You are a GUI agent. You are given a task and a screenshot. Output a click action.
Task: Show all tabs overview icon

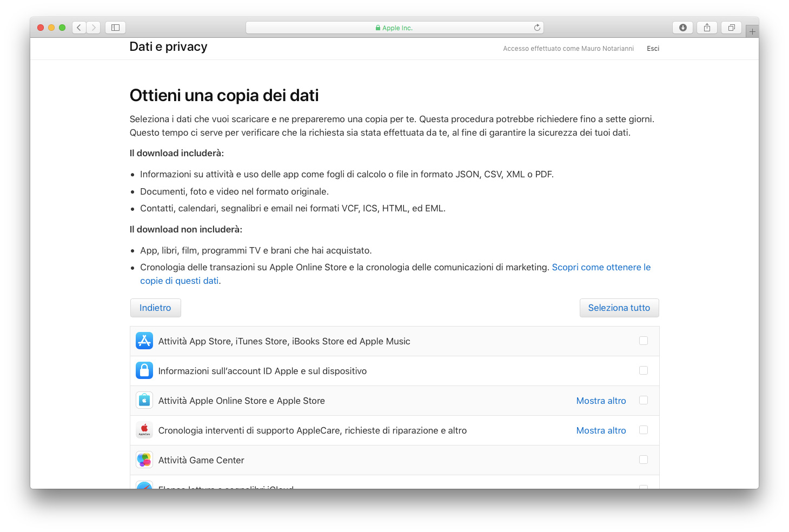point(731,28)
